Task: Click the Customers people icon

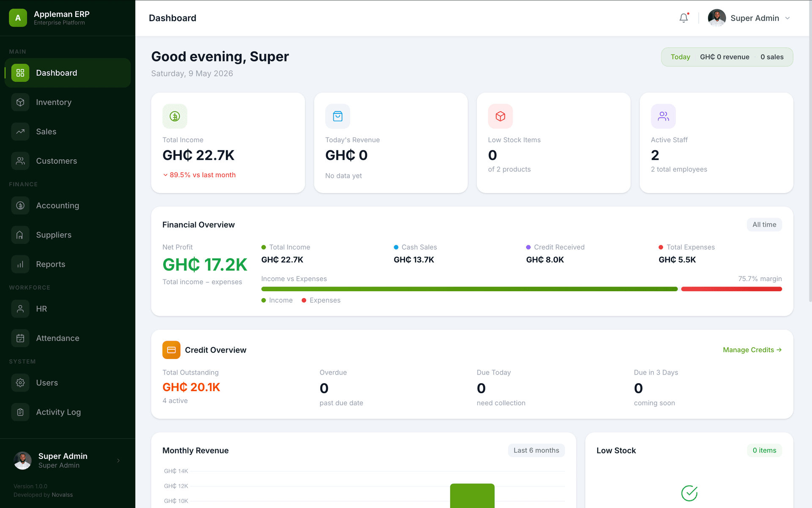Action: pyautogui.click(x=20, y=161)
